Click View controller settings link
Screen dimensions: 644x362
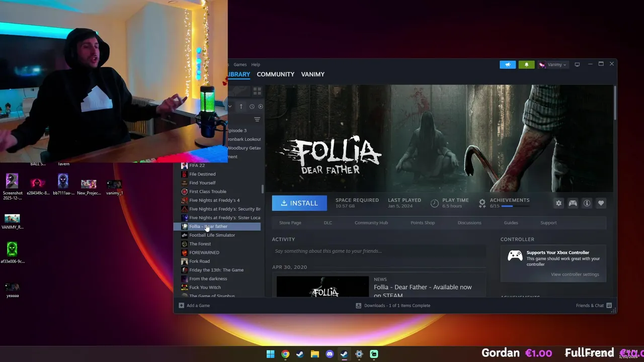click(575, 275)
